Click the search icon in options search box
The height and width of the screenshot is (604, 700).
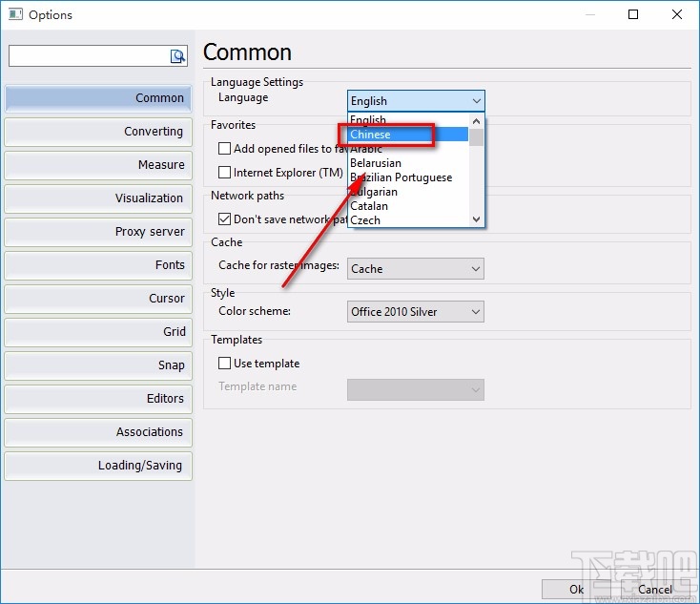(177, 56)
